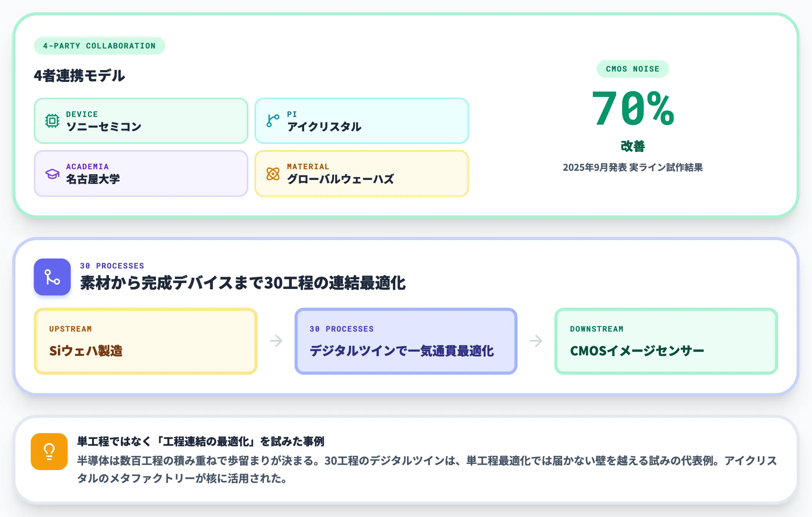This screenshot has width=812, height=517.
Task: Click the 改善 label under 70%
Action: [x=633, y=146]
